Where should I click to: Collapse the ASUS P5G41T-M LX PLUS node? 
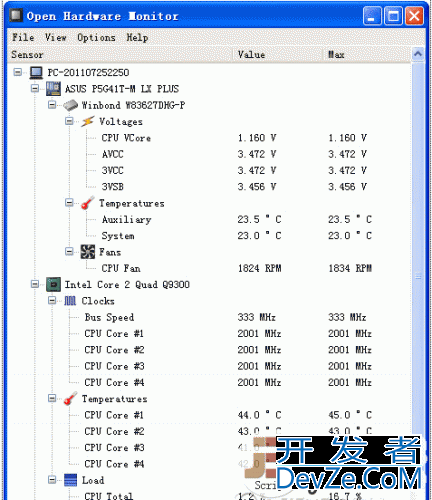(35, 88)
